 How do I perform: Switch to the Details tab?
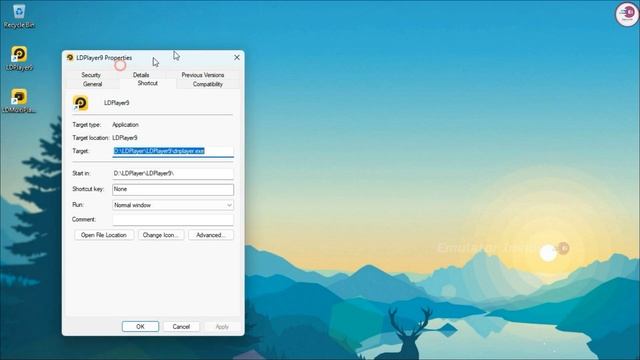141,75
